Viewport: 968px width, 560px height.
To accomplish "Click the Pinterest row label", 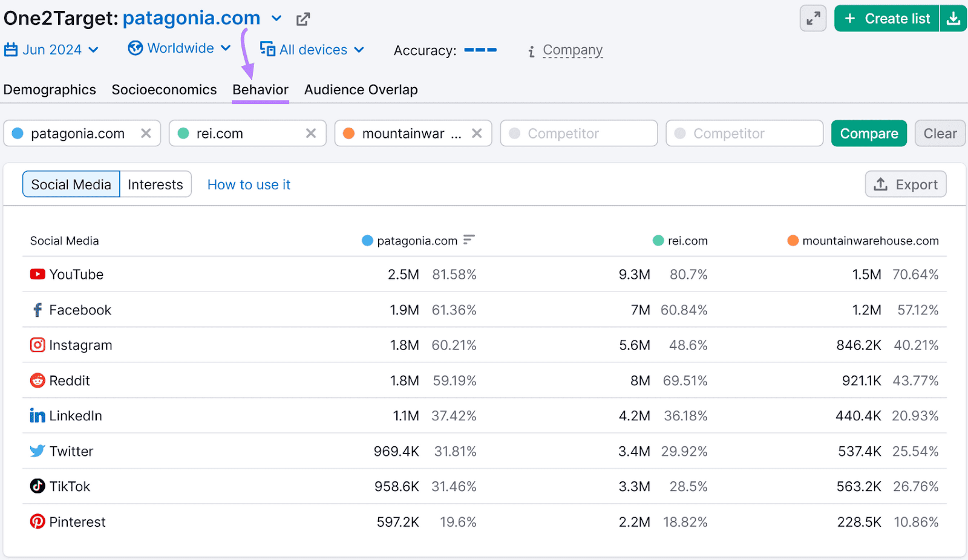I will pyautogui.click(x=77, y=522).
